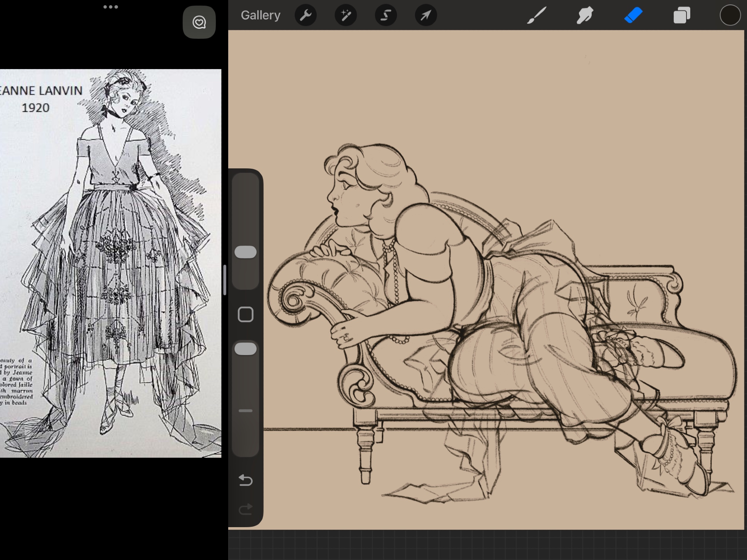This screenshot has width=747, height=560.
Task: Click the split view divider handle
Action: [x=224, y=280]
